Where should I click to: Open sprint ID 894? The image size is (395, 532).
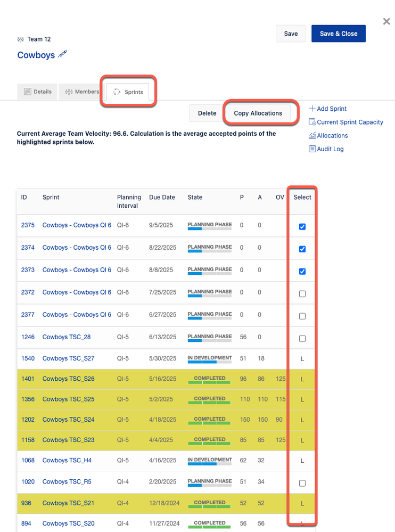[x=26, y=523]
